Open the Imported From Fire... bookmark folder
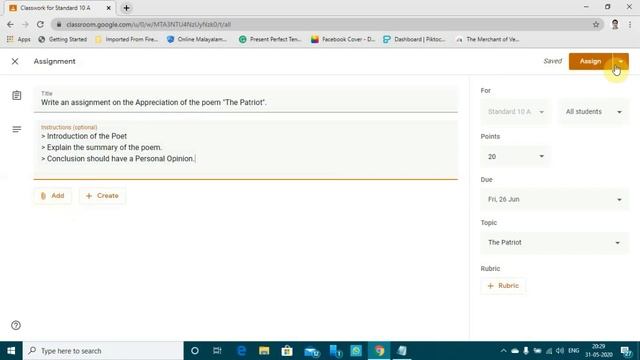The height and width of the screenshot is (360, 640). click(126, 39)
